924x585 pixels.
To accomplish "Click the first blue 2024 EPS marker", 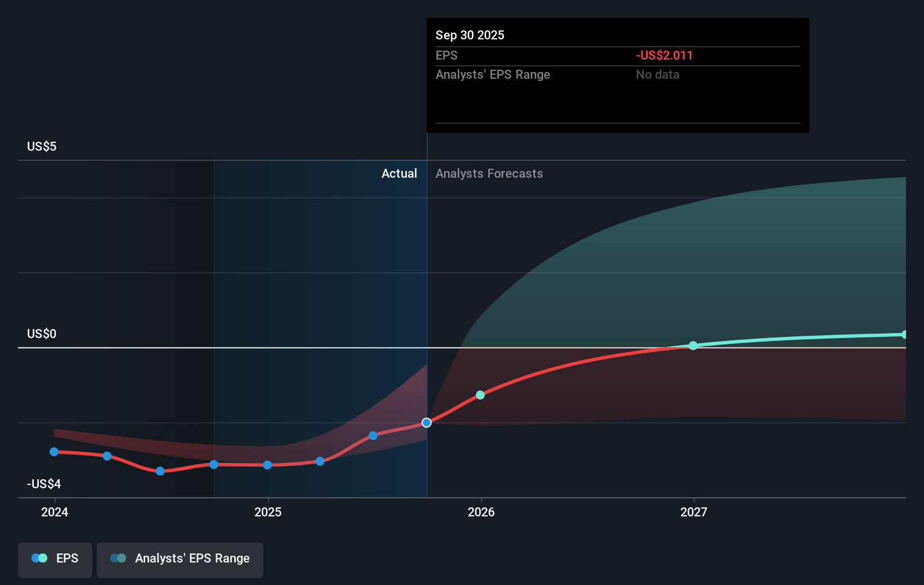I will click(53, 451).
